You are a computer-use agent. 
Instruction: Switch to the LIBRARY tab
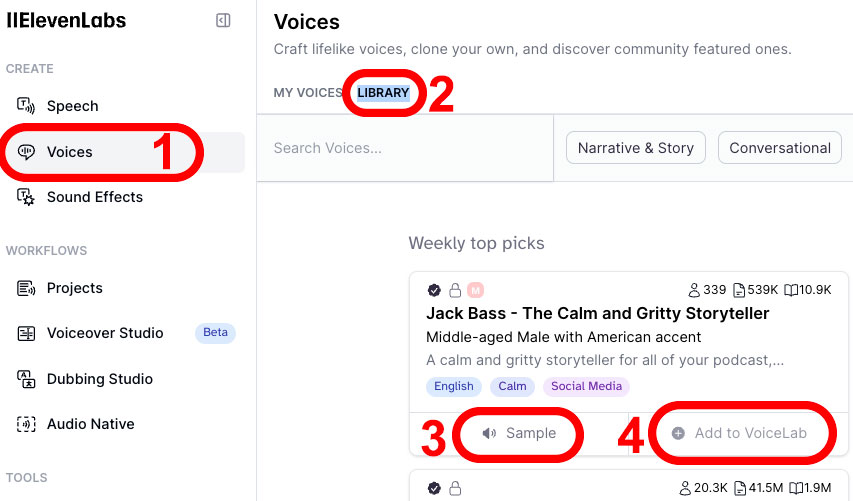[383, 93]
